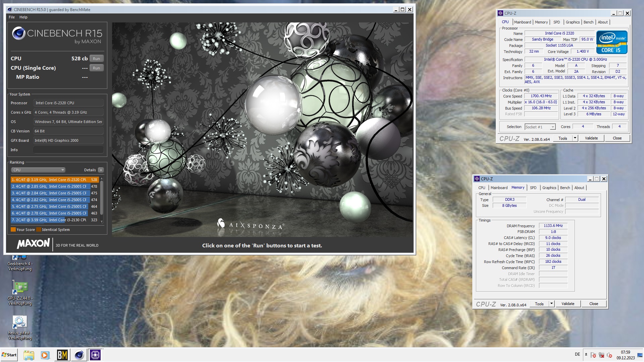Open the hexus_pifast desktop shortcut
Viewport: 644px width, 362px height.
[20, 327]
